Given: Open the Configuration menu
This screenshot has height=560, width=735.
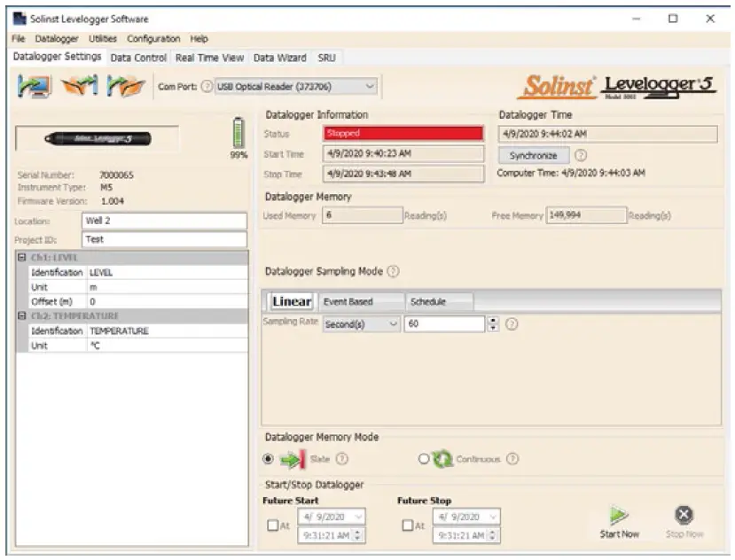Looking at the screenshot, I should pyautogui.click(x=153, y=38).
